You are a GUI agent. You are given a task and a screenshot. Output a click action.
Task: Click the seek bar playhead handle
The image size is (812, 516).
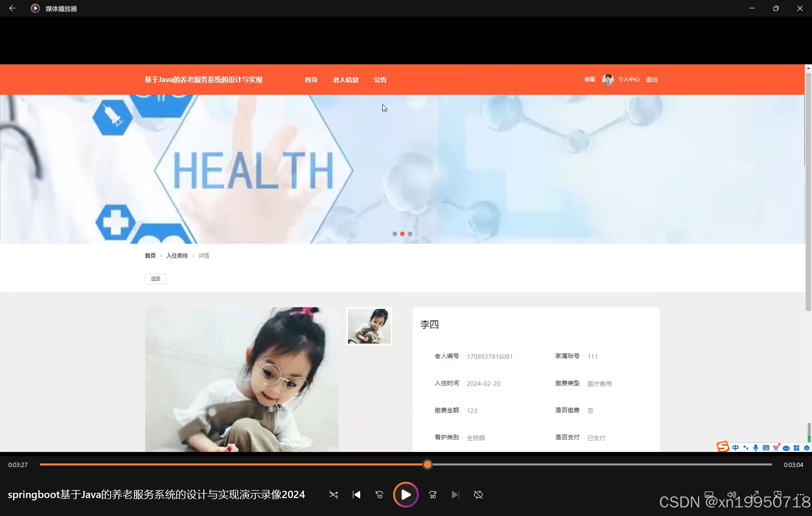point(428,465)
